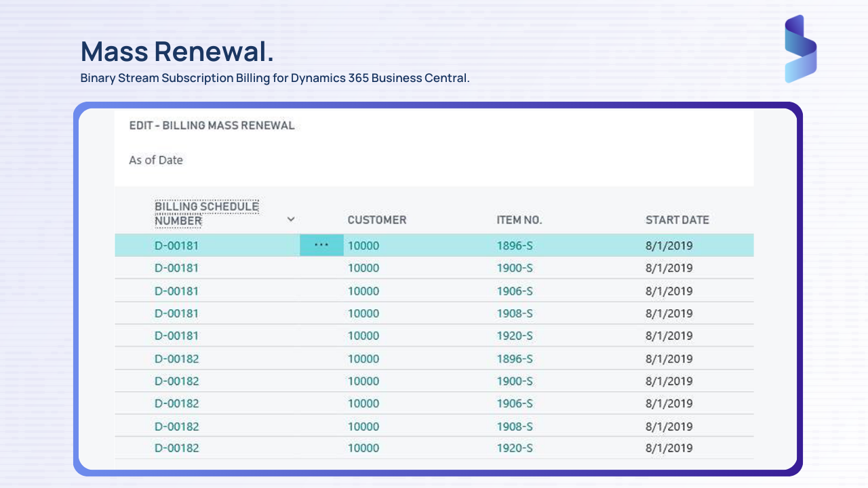
Task: Select the Start Date column header
Action: tap(677, 220)
